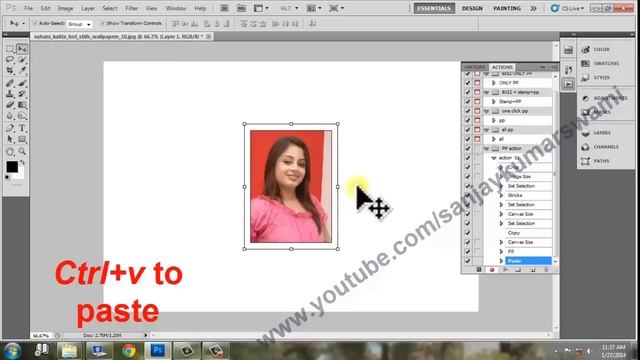Viewport: 640px width, 360px height.
Task: Select the Quick Selection tool
Action: [22, 60]
